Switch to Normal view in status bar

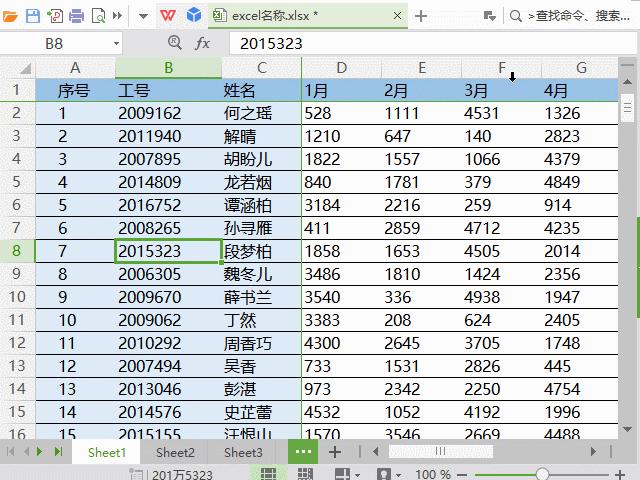[x=268, y=474]
